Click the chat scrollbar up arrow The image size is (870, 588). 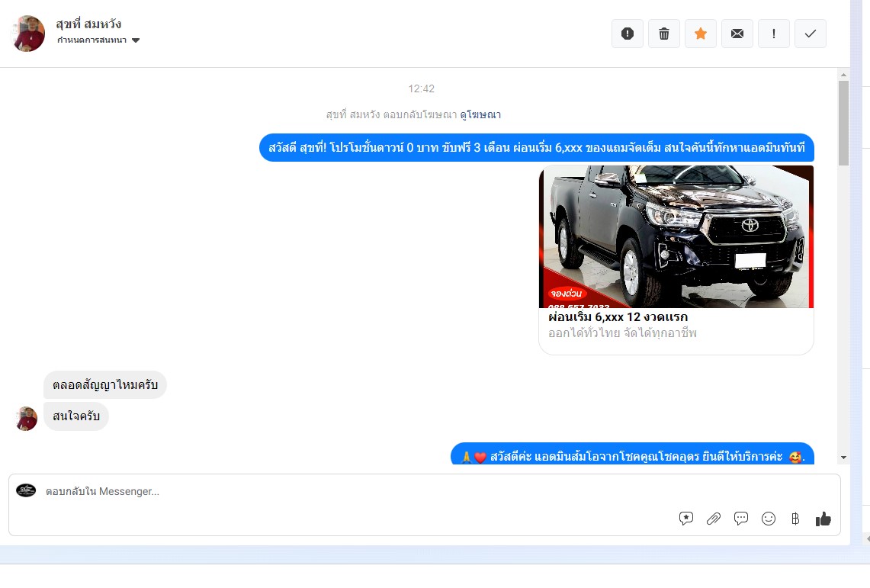[843, 75]
